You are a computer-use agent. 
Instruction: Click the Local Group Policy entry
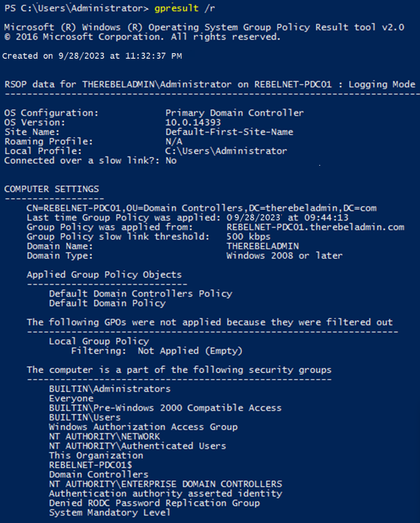[99, 341]
